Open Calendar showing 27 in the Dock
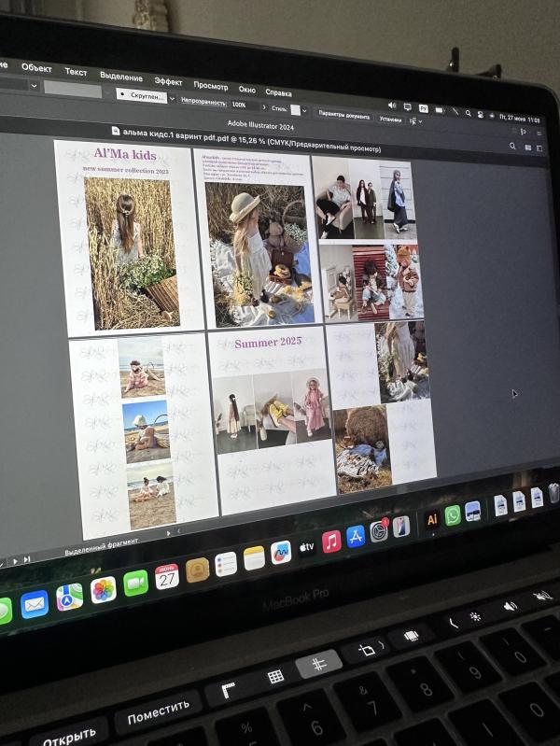Viewport: 560px width, 746px height. [x=166, y=577]
